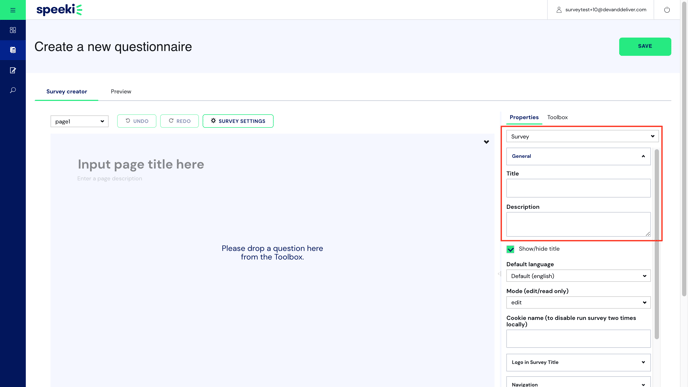688x387 pixels.
Task: Expand the Logo in Survey Title section
Action: 578,362
